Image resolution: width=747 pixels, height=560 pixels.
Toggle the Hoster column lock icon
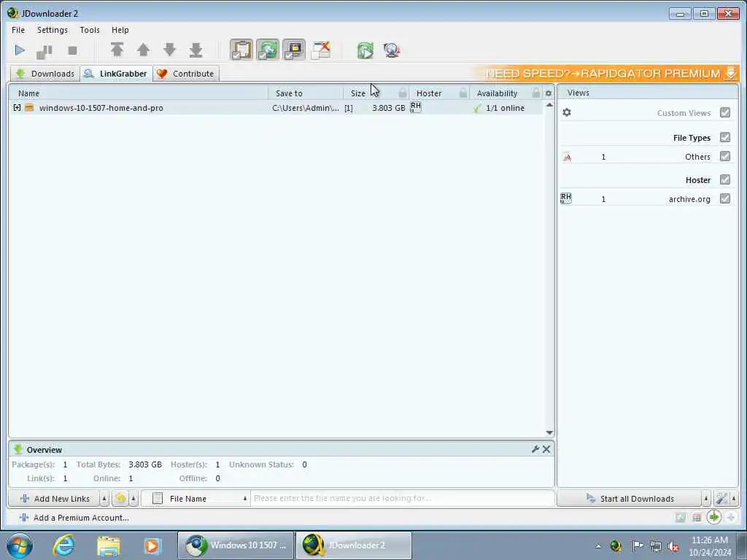click(463, 93)
